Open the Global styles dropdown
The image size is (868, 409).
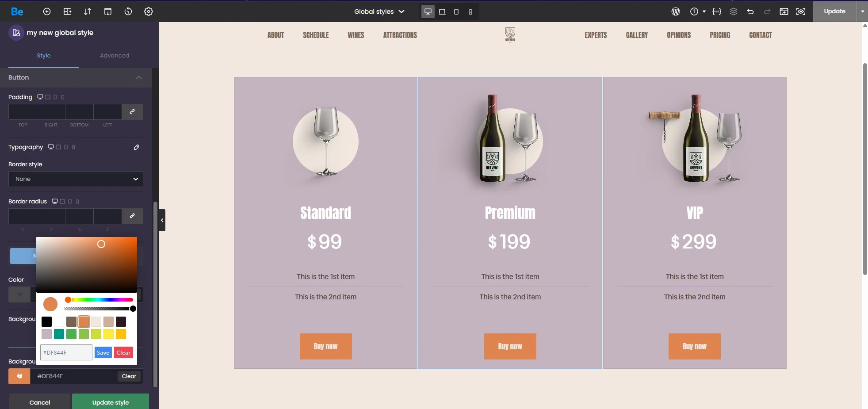379,11
